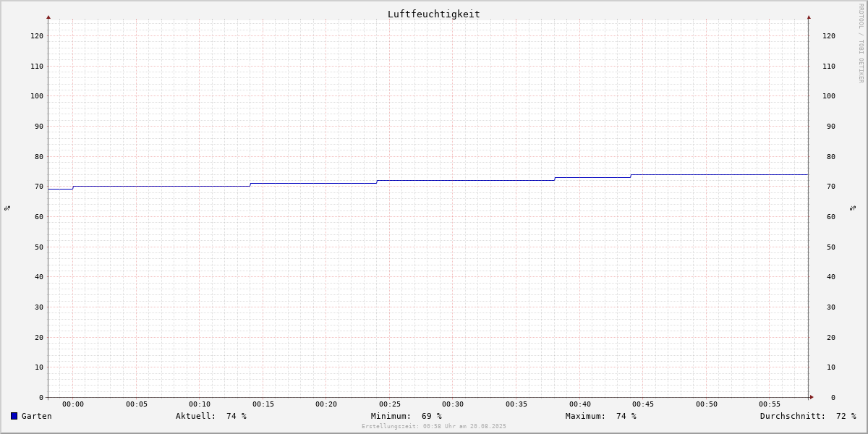Viewport: 868px width, 434px height.
Task: Click the 00:05 time axis label
Action: [137, 404]
